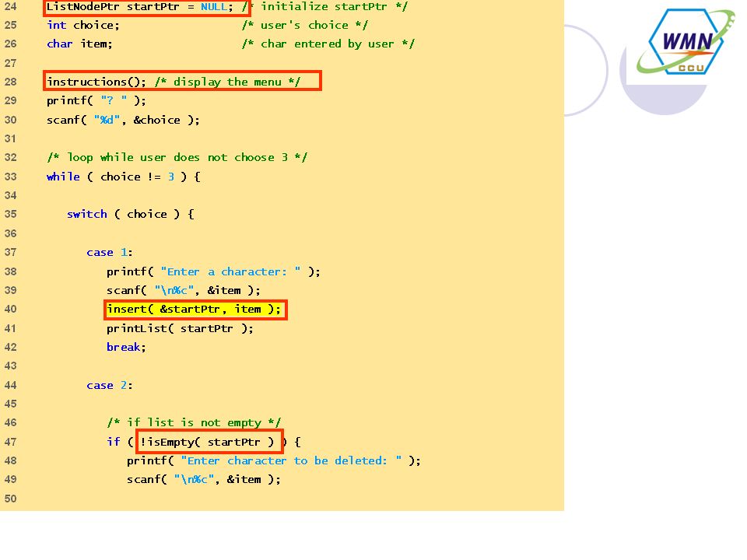
Task: Click 'printList( startPtr );' line
Action: click(x=180, y=328)
